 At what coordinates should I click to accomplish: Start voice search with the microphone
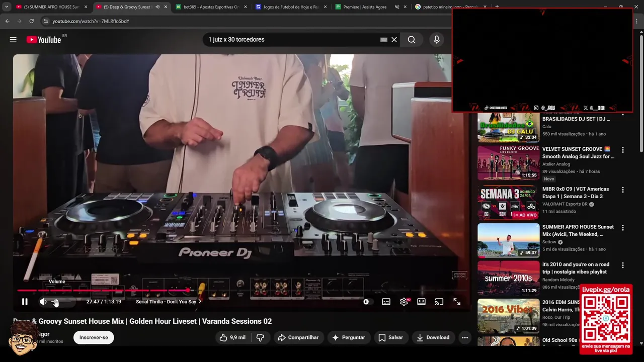click(x=436, y=40)
